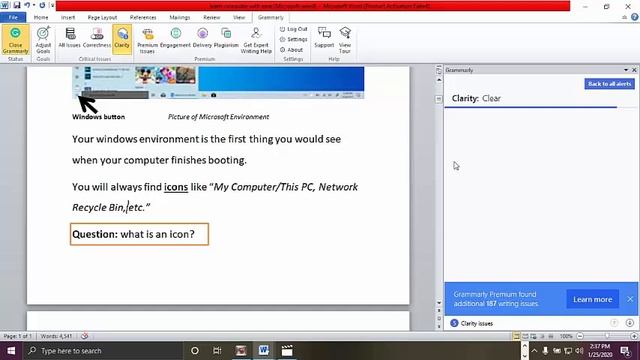Viewport: 640px width, 360px height.
Task: Open Word Help question mark icon
Action: [634, 17]
